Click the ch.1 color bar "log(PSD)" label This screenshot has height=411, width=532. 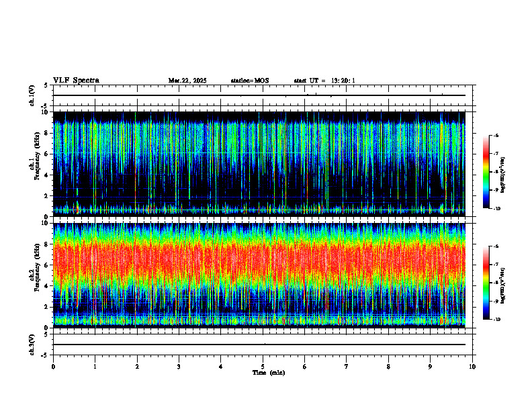[x=503, y=175]
